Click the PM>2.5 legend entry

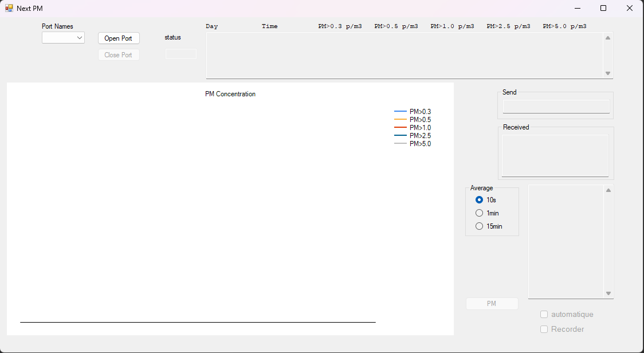click(419, 136)
